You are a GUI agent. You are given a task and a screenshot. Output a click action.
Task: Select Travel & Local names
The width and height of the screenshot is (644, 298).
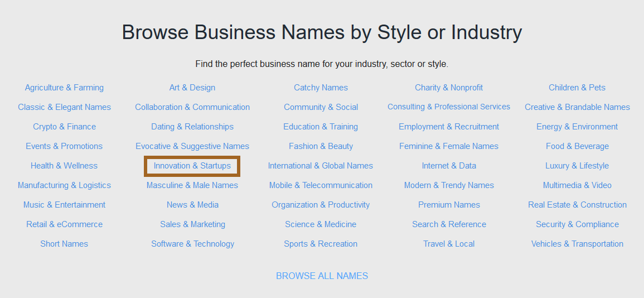coord(449,244)
